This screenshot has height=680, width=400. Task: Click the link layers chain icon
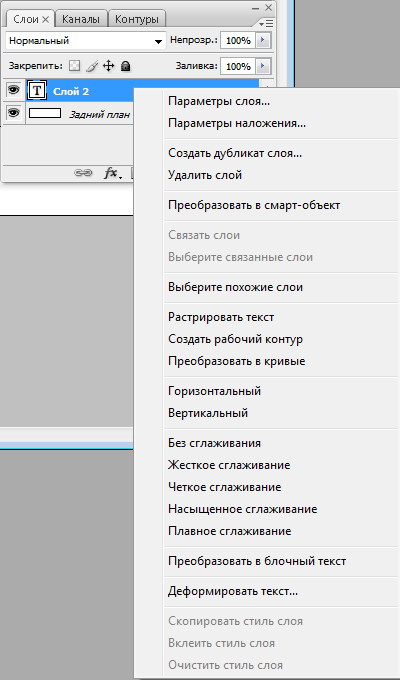(83, 173)
